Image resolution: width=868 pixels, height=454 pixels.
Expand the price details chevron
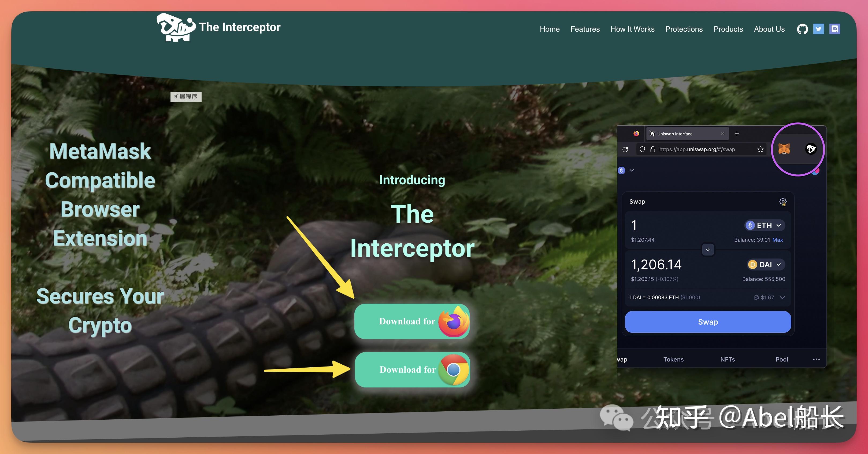coord(782,297)
